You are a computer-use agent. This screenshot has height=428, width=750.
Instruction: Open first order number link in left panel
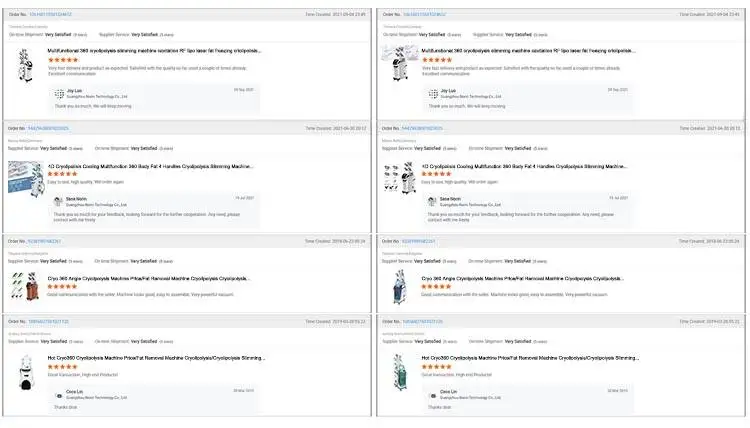click(49, 15)
